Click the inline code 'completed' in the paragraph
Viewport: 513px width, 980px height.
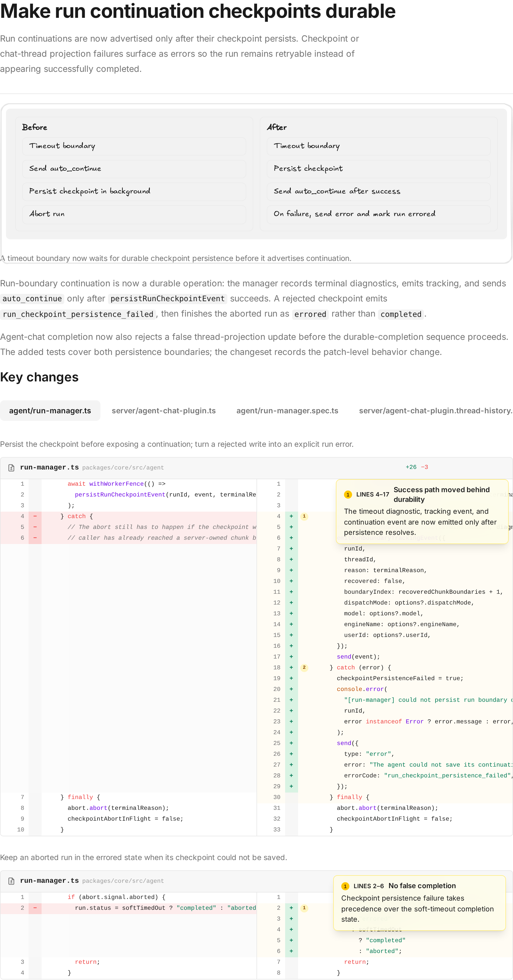[401, 314]
